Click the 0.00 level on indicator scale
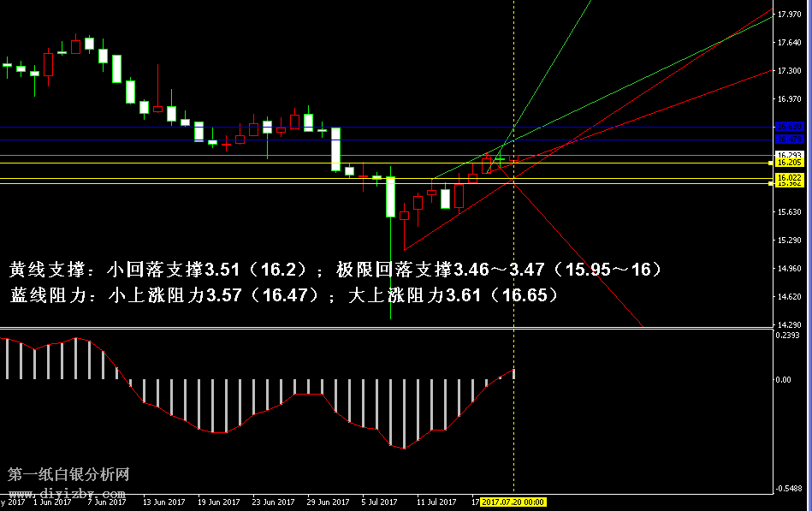 (x=783, y=379)
